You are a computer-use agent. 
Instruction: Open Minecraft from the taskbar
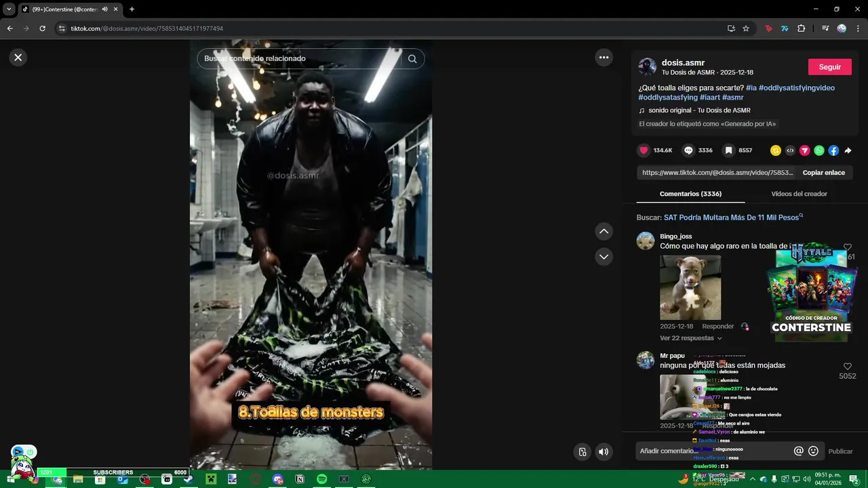(210, 479)
